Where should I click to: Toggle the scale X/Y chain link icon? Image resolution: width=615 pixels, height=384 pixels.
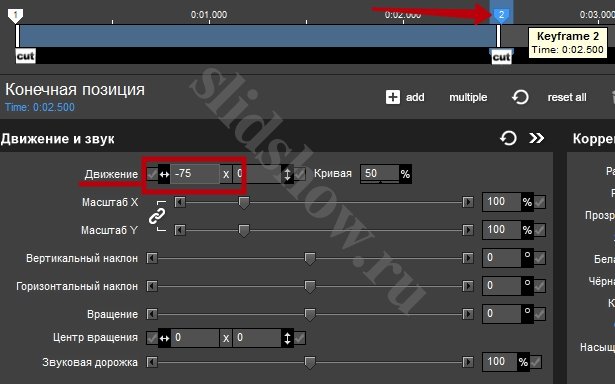pos(156,216)
